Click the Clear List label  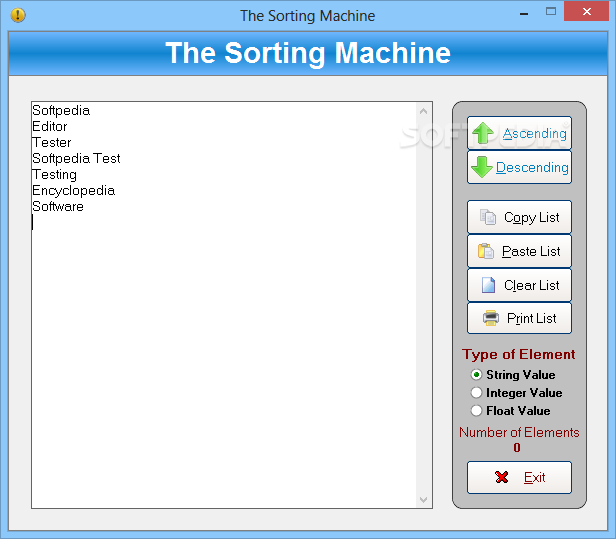532,285
